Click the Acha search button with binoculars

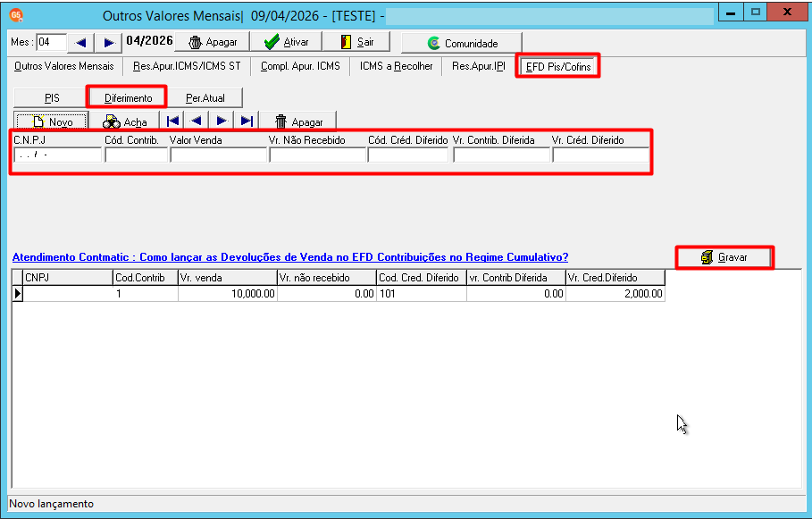[x=124, y=121]
